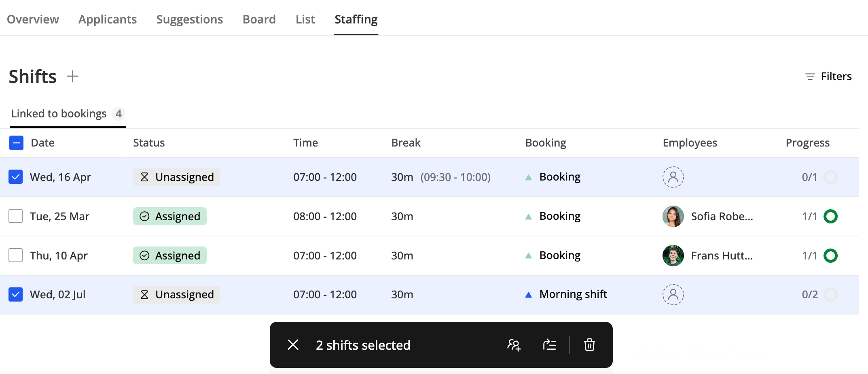Check the Thu, 10 Apr shift checkbox

pos(16,255)
